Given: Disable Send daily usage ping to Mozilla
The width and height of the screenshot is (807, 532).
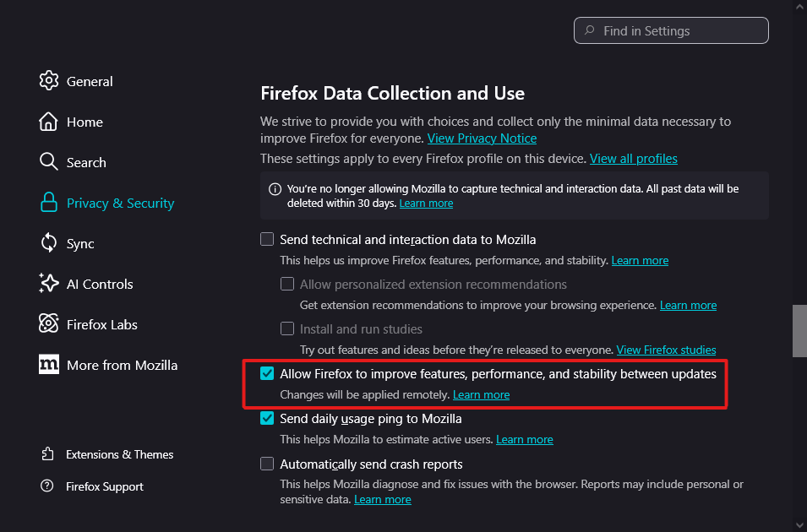Looking at the screenshot, I should pyautogui.click(x=267, y=418).
